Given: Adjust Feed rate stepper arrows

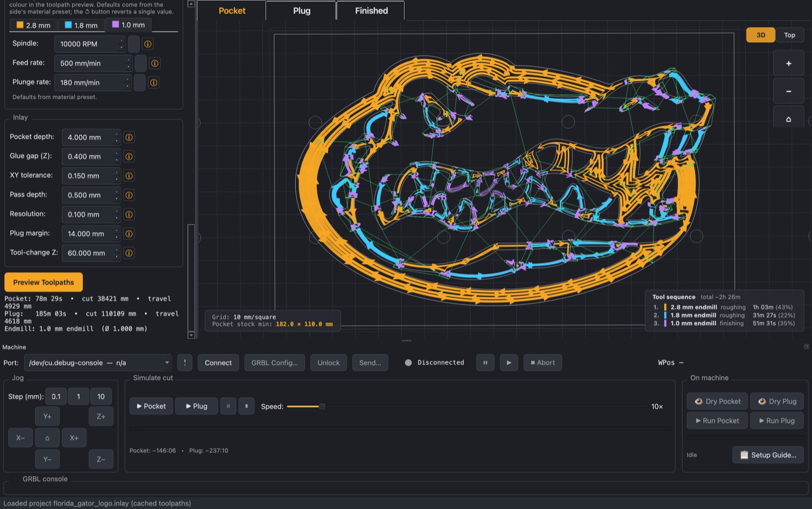Looking at the screenshot, I should point(129,63).
